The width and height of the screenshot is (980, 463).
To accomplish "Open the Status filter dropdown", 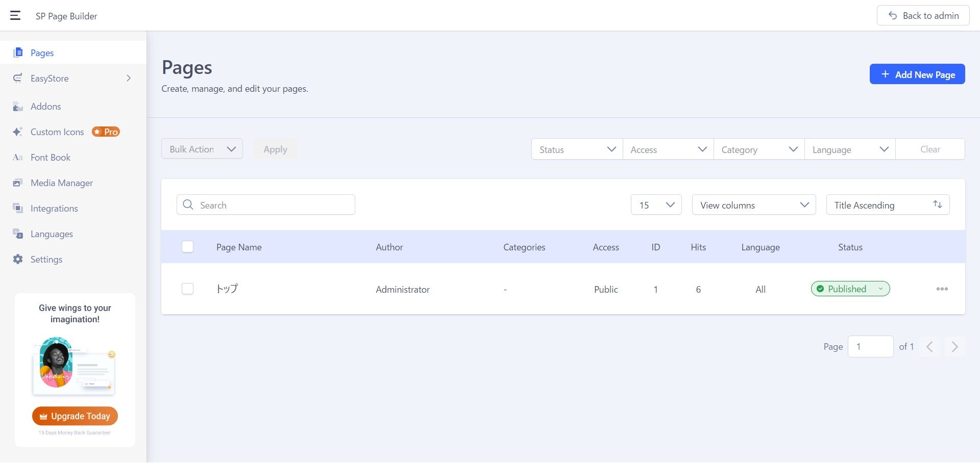I will 576,149.
